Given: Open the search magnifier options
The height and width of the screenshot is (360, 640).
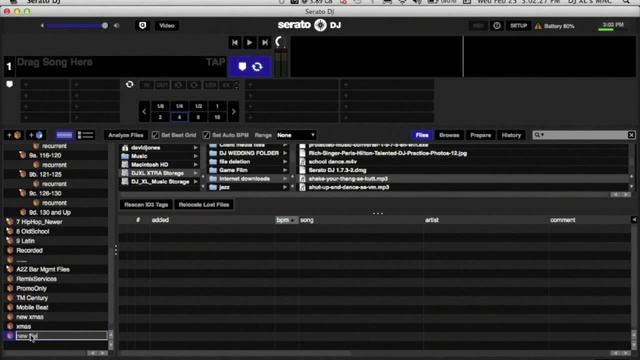Looking at the screenshot, I should click(x=539, y=135).
